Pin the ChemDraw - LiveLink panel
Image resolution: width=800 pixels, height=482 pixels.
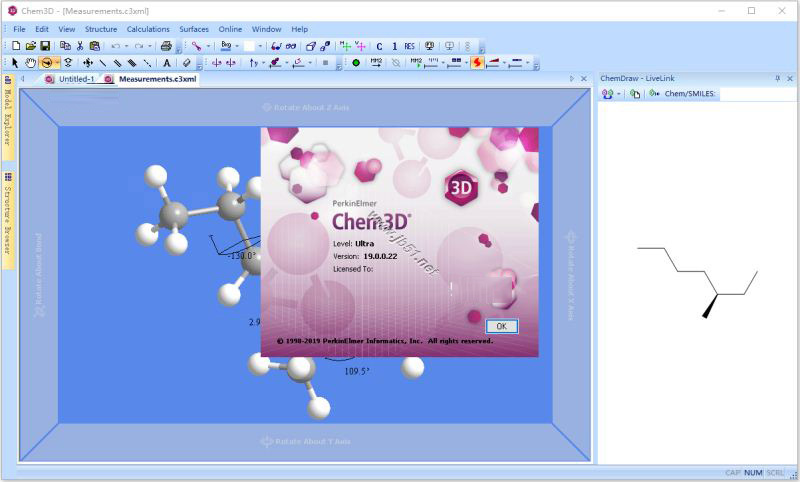pos(777,79)
